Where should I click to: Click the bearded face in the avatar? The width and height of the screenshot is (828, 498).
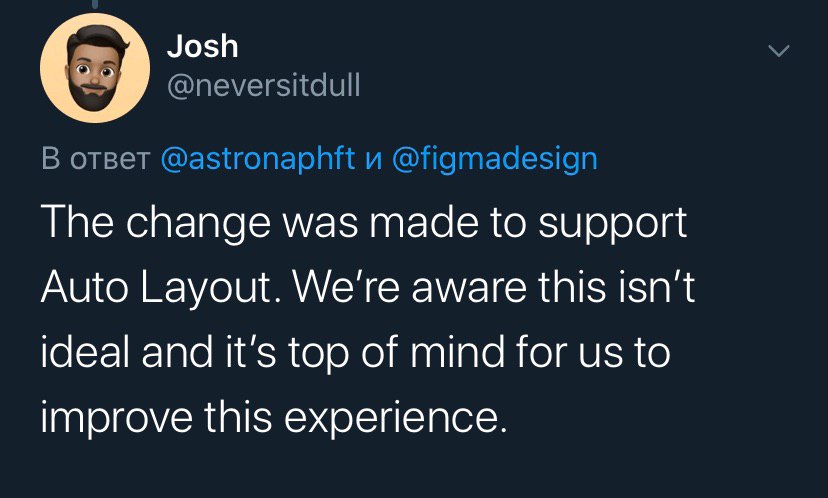[95, 69]
